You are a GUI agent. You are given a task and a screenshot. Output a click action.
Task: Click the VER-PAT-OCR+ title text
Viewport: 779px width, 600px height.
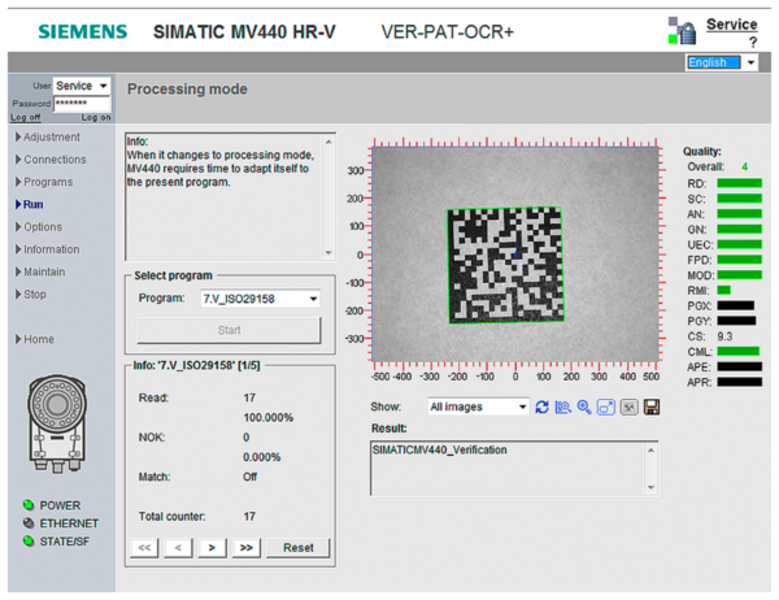tap(447, 32)
